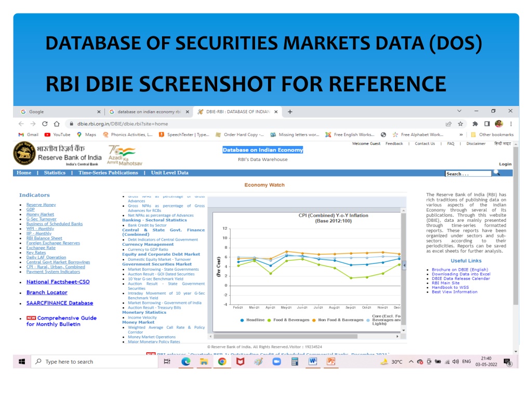Click the chart scroll right arrow
The width and height of the screenshot is (532, 399).
(397, 336)
